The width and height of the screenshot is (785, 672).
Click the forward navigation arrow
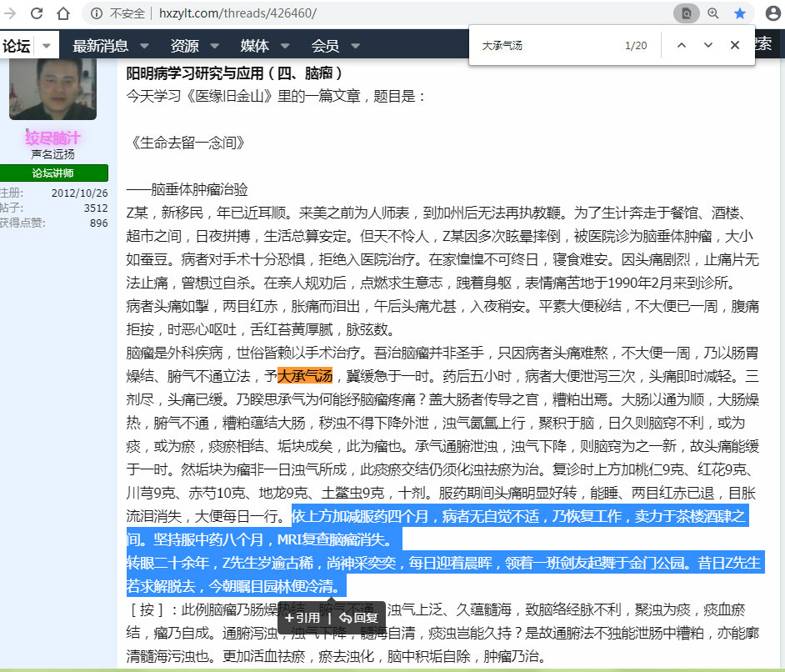[x=10, y=13]
